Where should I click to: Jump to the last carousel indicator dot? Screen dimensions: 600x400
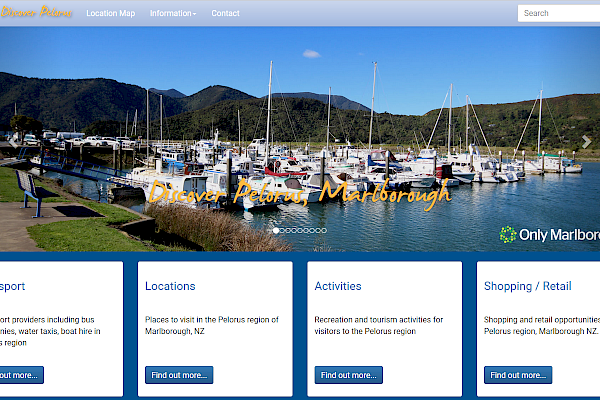coord(323,230)
